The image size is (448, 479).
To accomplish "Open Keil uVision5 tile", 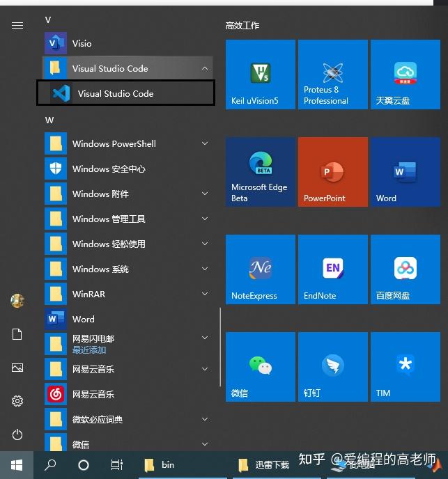I will 261,74.
